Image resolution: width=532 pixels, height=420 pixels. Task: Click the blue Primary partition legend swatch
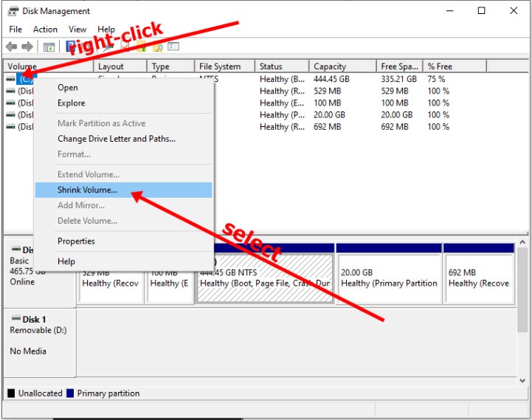click(70, 393)
